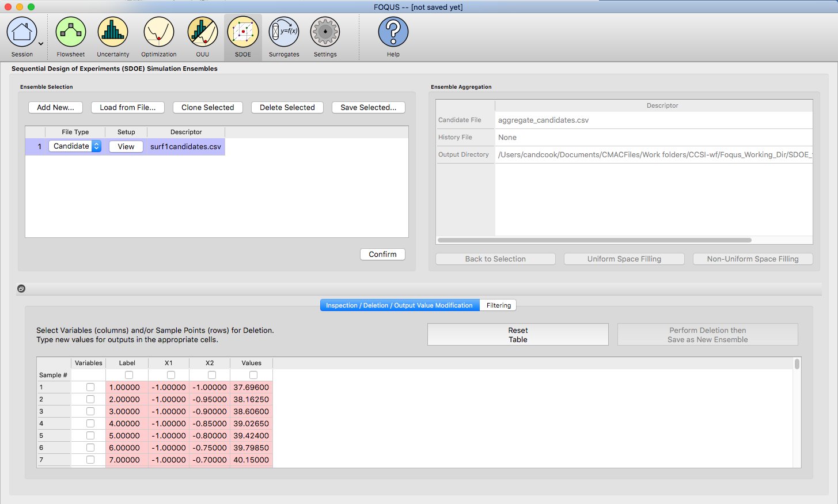Check the X1 column deletion checkbox

(171, 375)
